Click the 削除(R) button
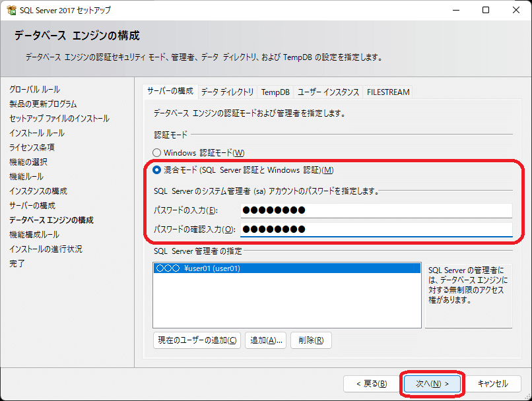Image resolution: width=532 pixels, height=401 pixels. click(x=310, y=340)
